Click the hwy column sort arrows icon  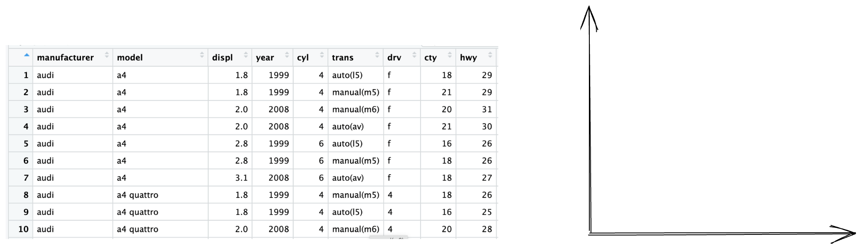(490, 55)
